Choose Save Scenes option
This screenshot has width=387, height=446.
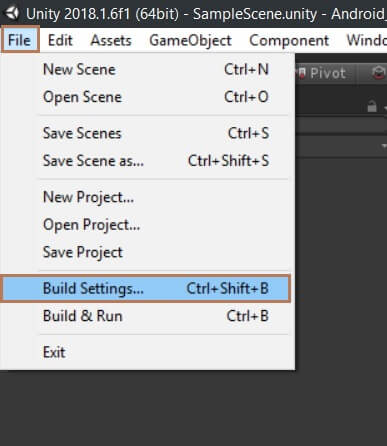pos(148,133)
